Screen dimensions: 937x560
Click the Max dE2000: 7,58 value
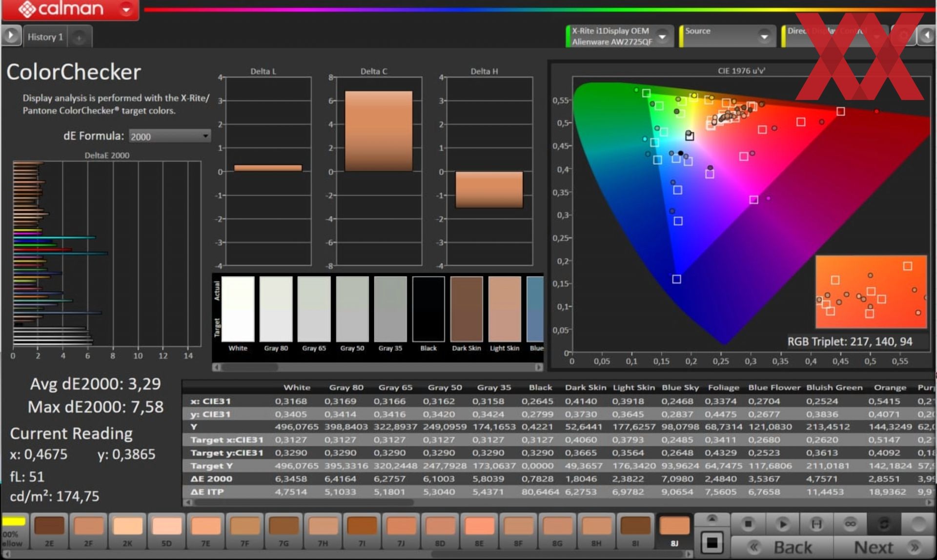[96, 407]
